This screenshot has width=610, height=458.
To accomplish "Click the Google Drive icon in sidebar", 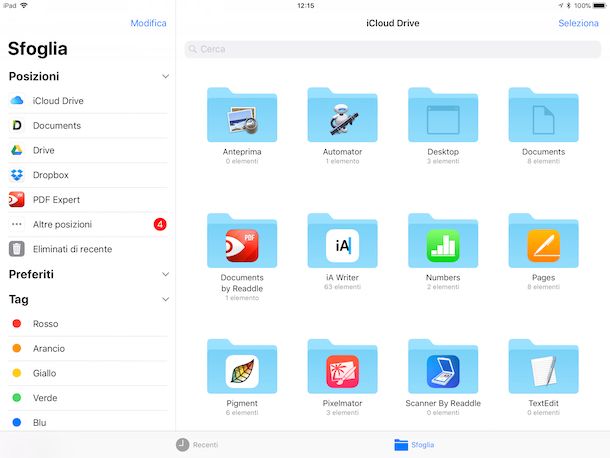I will (x=17, y=150).
